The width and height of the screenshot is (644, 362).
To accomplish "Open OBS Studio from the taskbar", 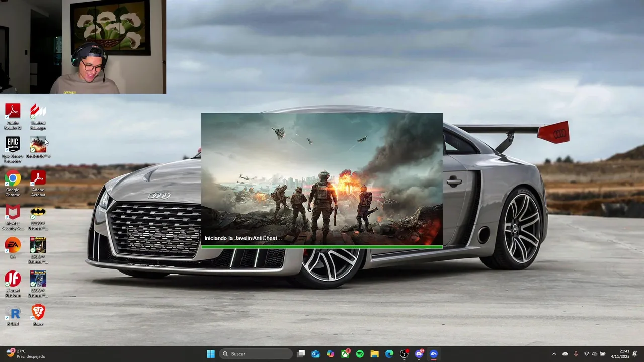I will tap(404, 354).
